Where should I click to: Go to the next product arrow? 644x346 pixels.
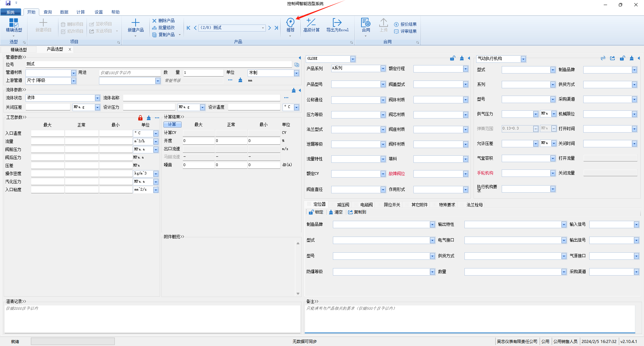tap(269, 28)
